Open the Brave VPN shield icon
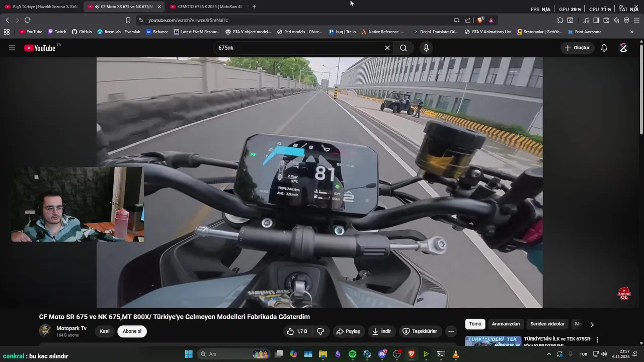Image resolution: width=644 pixels, height=362 pixels. pos(626,20)
